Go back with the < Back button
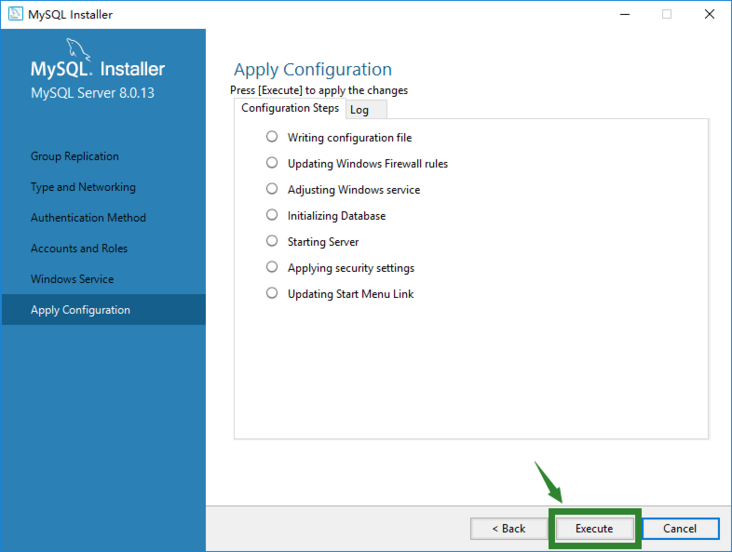Viewport: 732px width, 552px height. (x=508, y=529)
